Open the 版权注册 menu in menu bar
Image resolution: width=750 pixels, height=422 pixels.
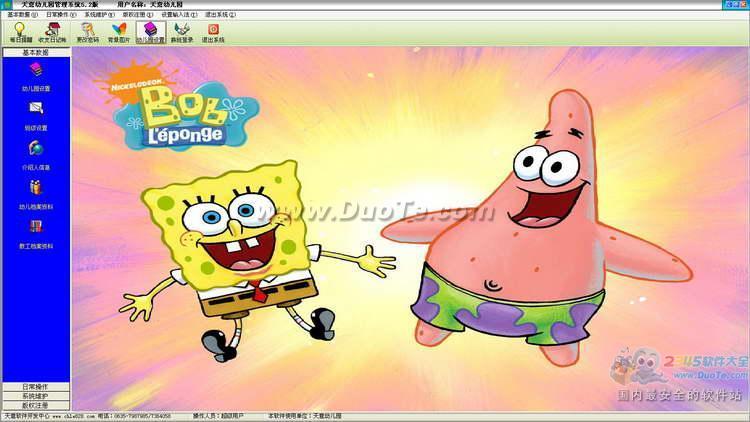138,15
